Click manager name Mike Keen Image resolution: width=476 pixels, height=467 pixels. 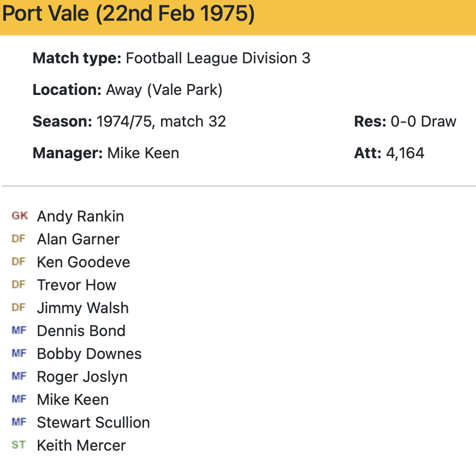tap(143, 153)
